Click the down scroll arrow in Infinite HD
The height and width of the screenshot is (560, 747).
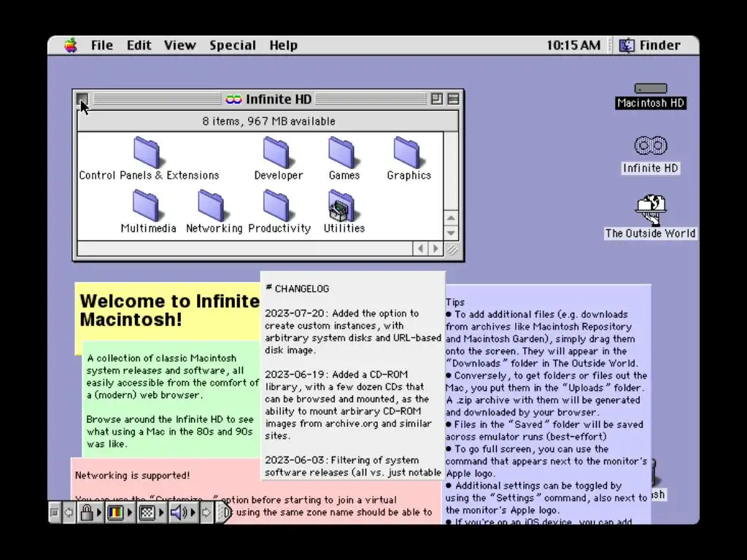[451, 233]
